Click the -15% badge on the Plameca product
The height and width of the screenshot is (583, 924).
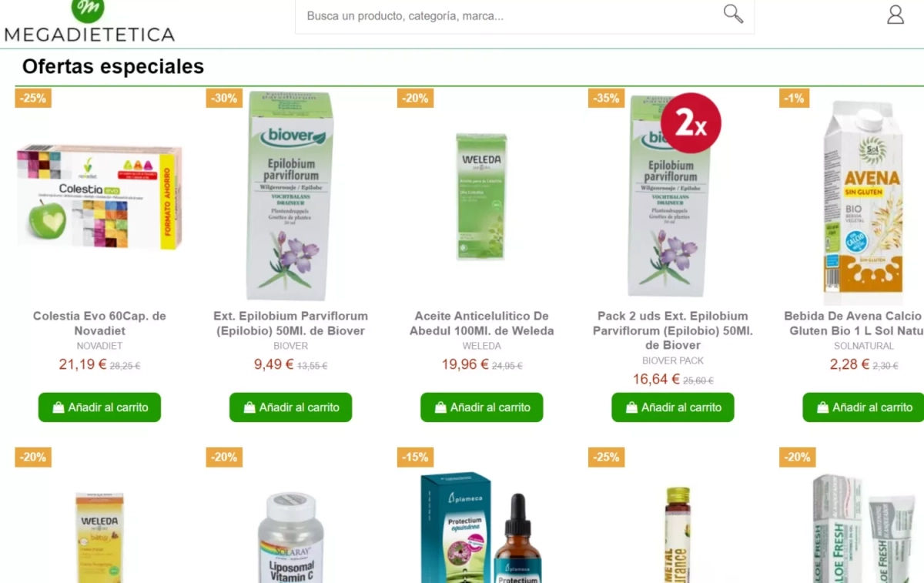pos(415,457)
